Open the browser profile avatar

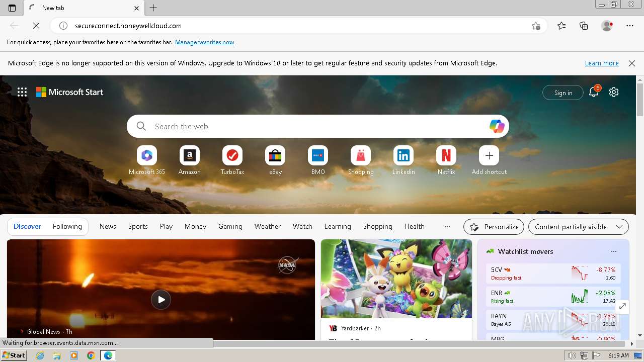tap(607, 26)
